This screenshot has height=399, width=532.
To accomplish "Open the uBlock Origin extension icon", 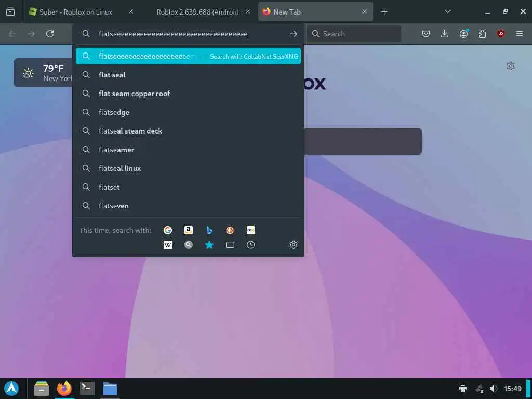I will click(501, 34).
